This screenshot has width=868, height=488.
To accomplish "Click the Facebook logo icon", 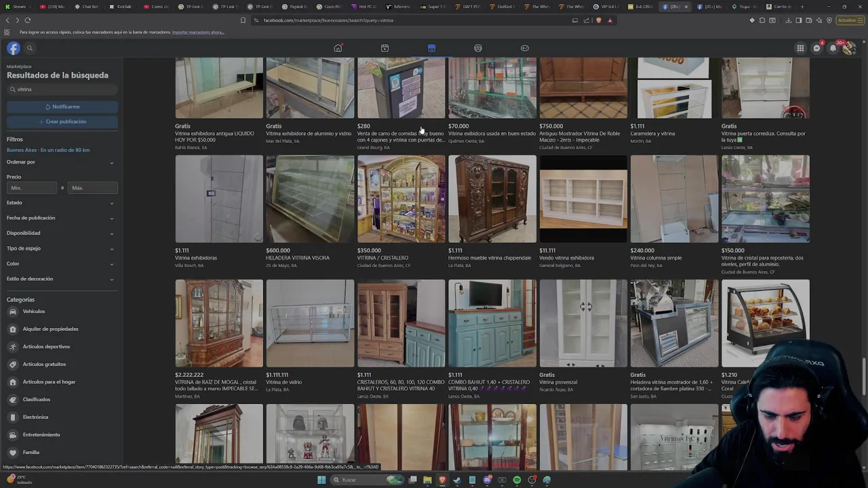I will tap(14, 48).
